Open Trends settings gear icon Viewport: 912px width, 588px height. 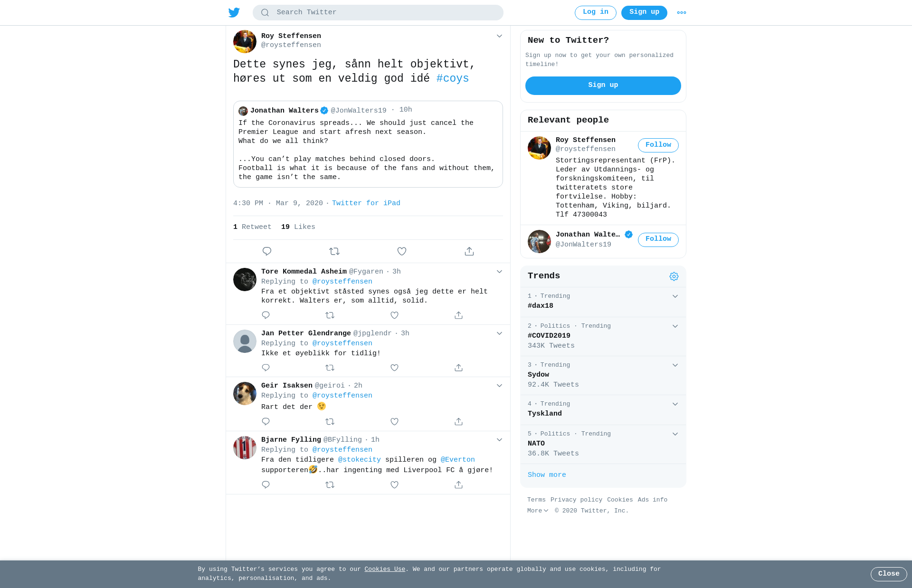[674, 276]
